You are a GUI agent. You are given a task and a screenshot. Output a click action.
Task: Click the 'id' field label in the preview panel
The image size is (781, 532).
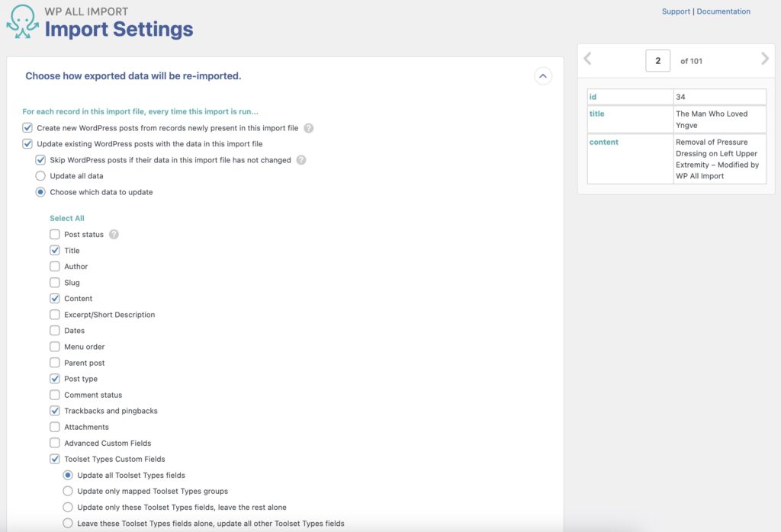click(x=593, y=95)
